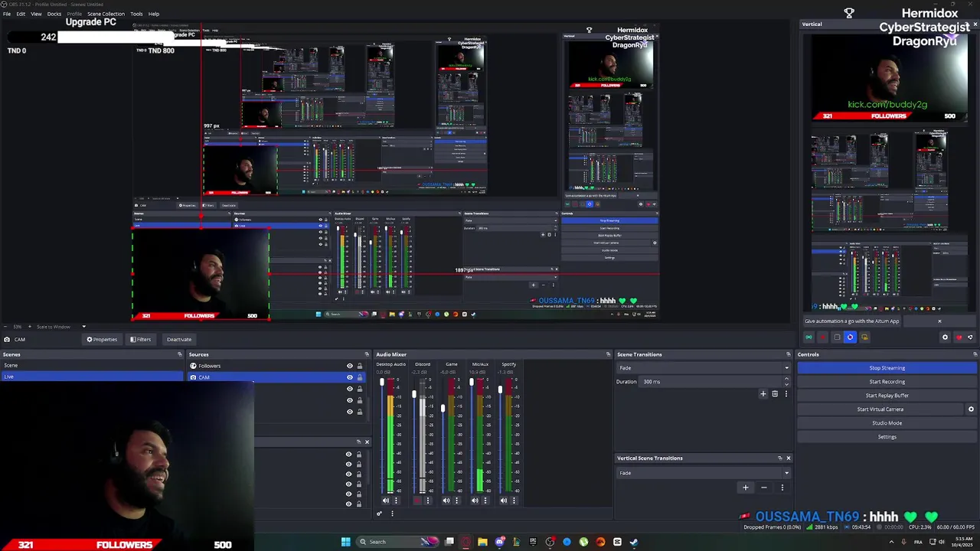Open Virtual Camera settings gear icon
The height and width of the screenshot is (551, 980).
tap(971, 409)
